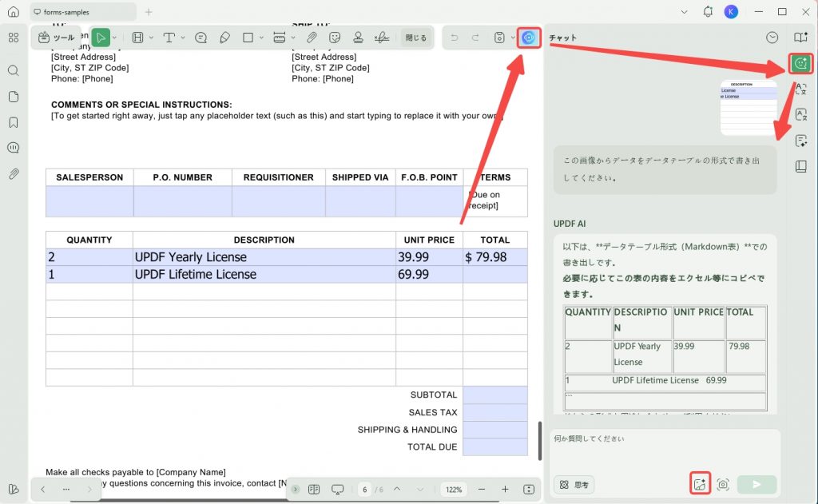Open the translate PDF page icon in right sidebar
This screenshot has width=818, height=504.
point(801,114)
